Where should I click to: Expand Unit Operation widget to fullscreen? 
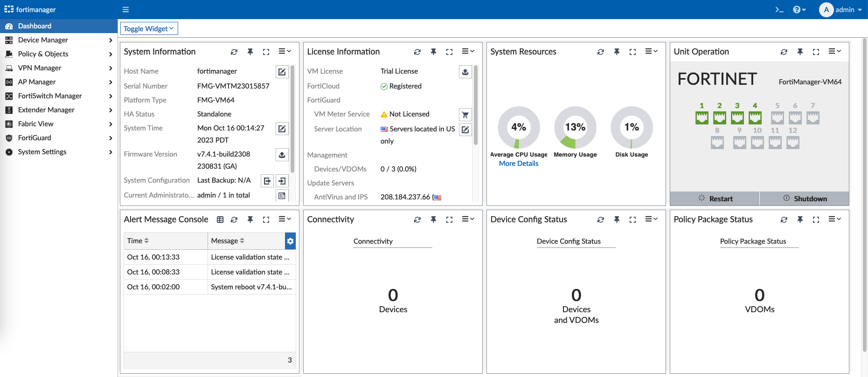816,52
